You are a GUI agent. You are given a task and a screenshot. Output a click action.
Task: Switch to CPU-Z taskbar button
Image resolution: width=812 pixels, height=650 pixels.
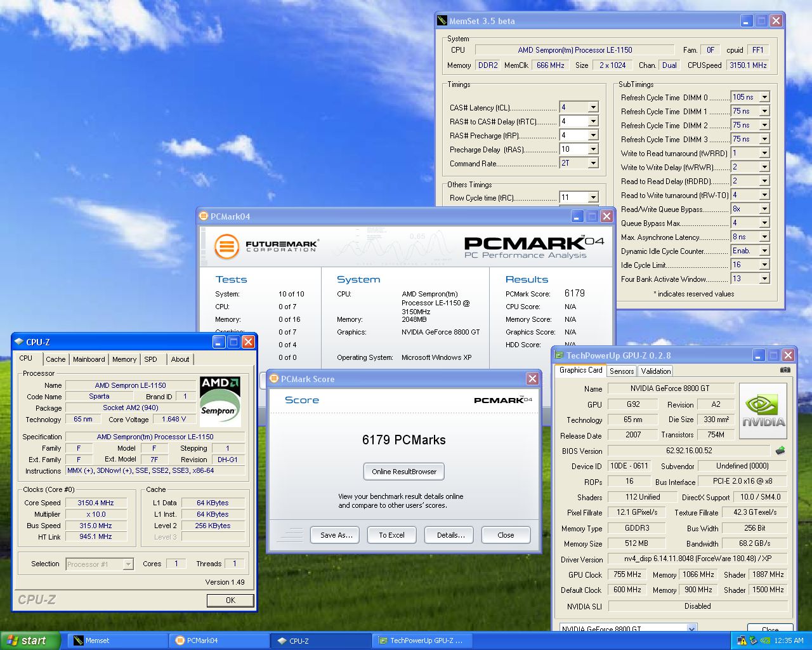coord(320,640)
